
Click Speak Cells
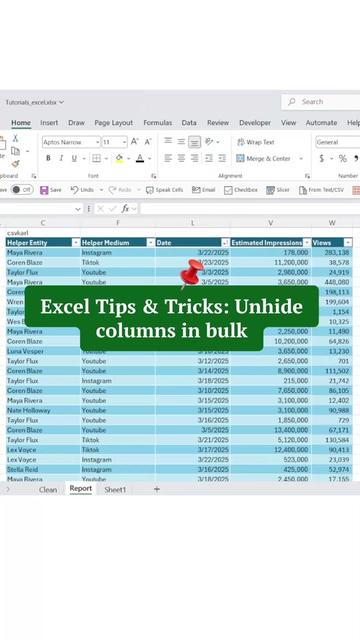(x=164, y=190)
